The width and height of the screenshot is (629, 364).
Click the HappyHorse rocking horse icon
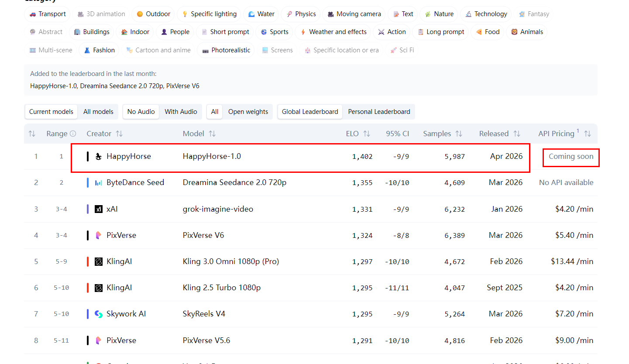(99, 157)
